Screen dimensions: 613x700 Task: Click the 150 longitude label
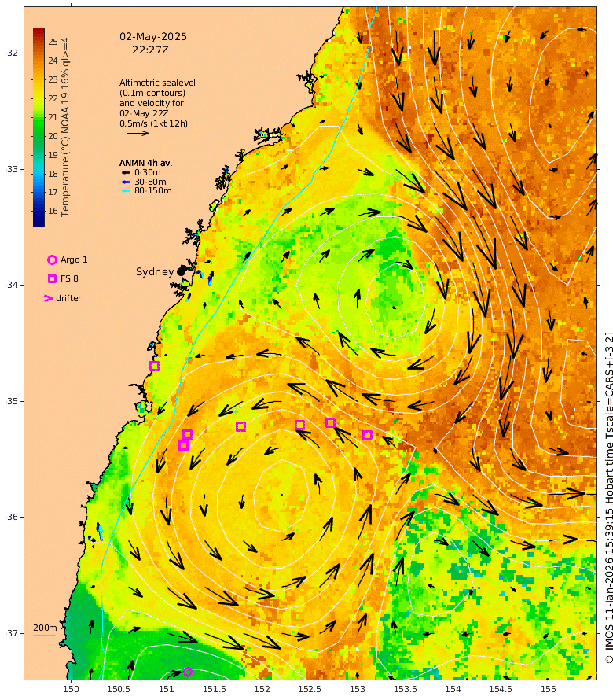coord(71,689)
